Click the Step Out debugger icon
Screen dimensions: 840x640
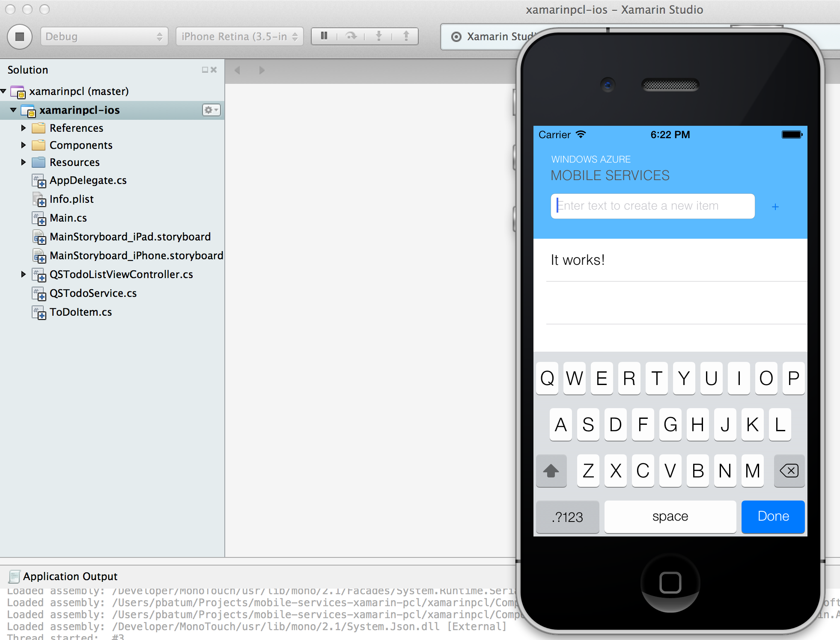[x=406, y=36]
